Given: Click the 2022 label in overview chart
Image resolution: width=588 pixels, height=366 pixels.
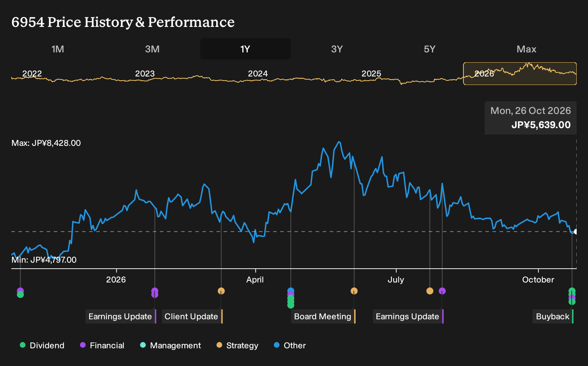Looking at the screenshot, I should 32,74.
